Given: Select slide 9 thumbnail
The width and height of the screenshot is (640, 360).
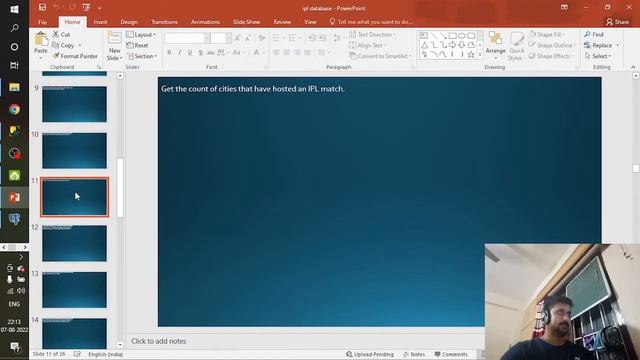Looking at the screenshot, I should tap(74, 104).
